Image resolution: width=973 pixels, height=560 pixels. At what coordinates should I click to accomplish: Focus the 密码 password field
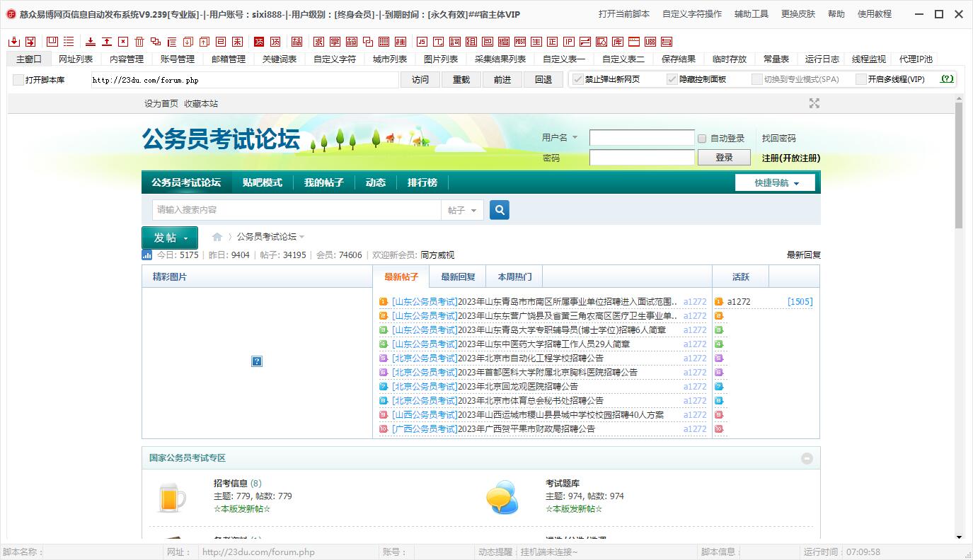coord(642,158)
